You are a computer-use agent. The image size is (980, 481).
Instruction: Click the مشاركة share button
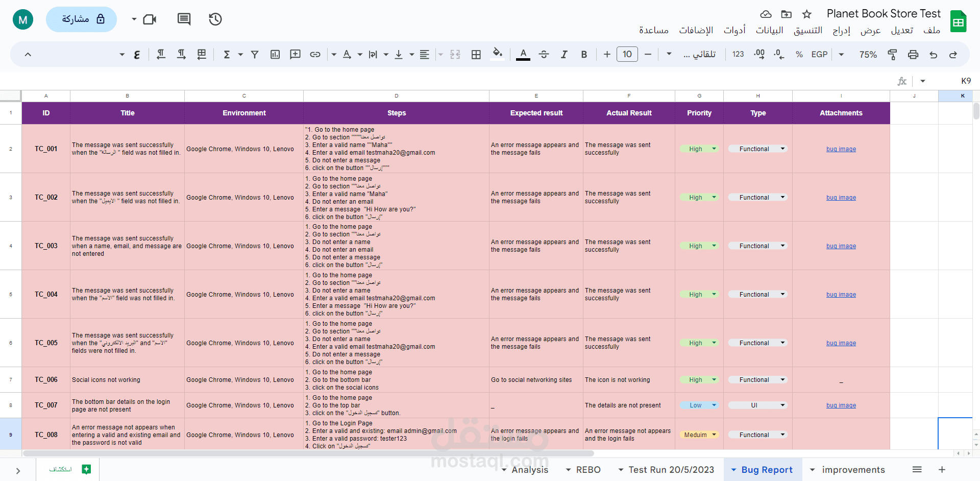[82, 19]
